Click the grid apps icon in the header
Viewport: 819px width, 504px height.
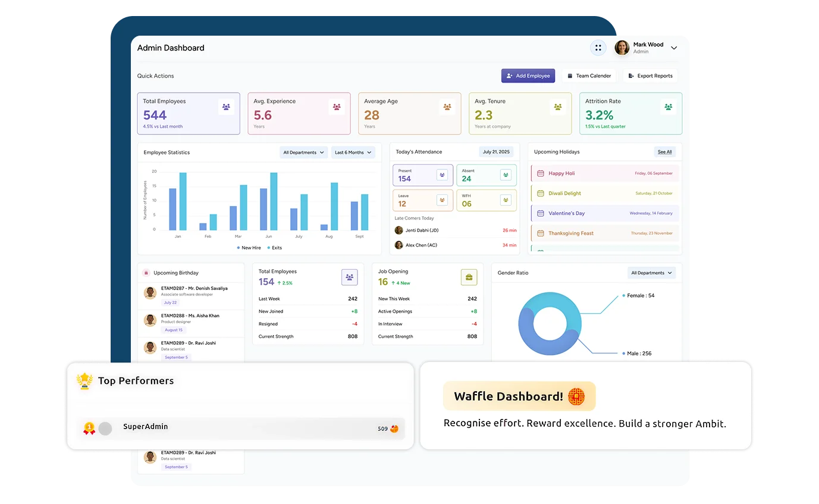tap(598, 48)
